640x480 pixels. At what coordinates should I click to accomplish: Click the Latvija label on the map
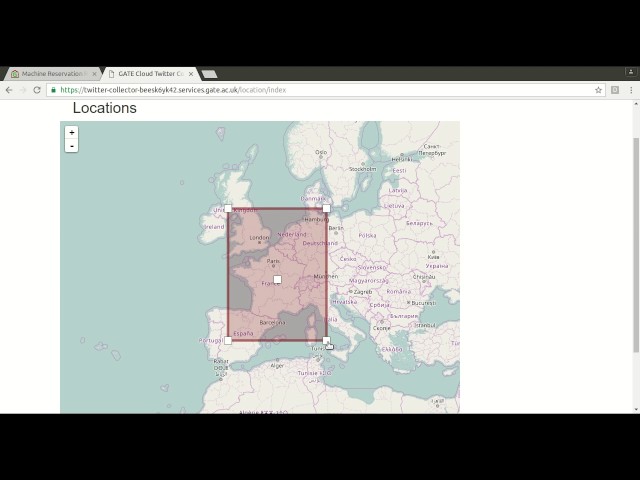tap(398, 190)
